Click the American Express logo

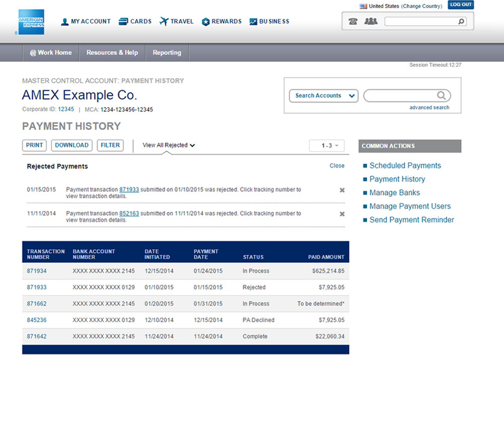[31, 22]
